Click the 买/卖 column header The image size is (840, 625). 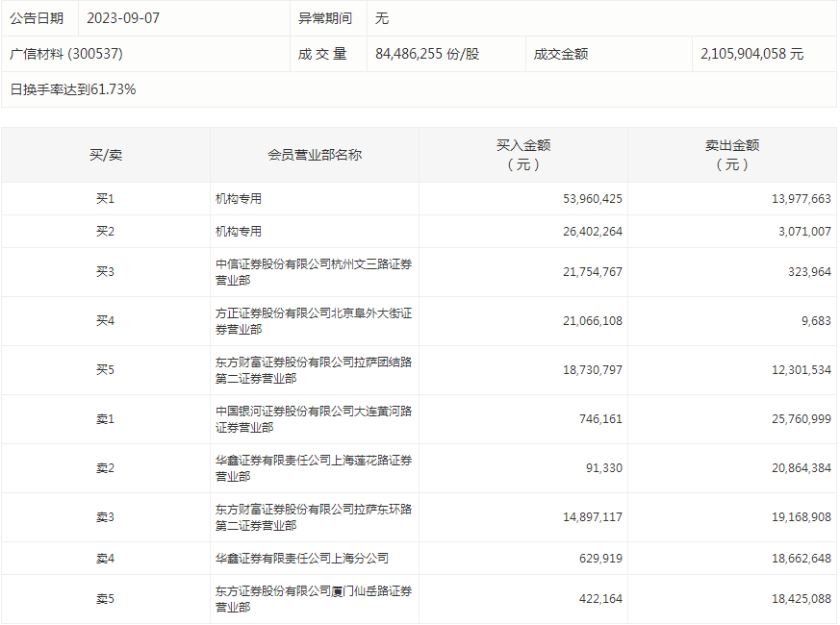106,155
